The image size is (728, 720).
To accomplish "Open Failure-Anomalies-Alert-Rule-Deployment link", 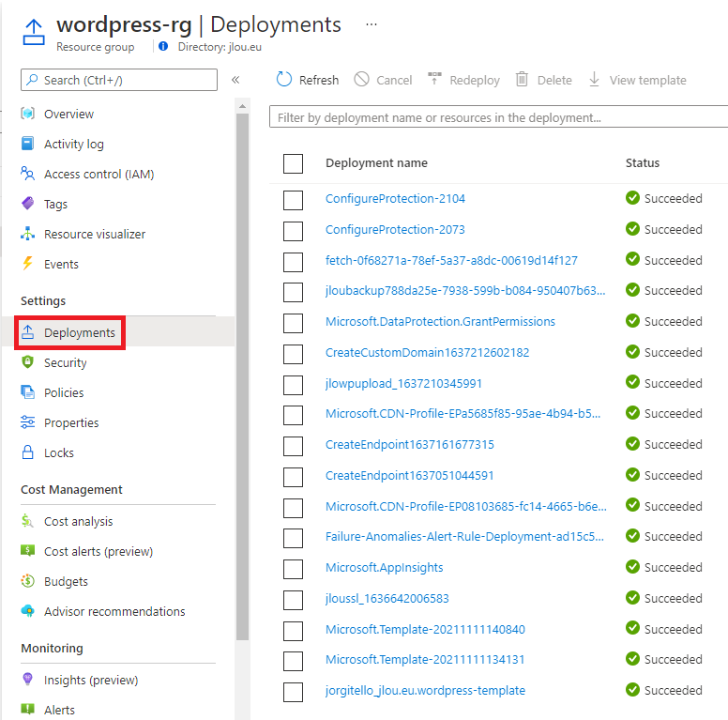I will click(x=464, y=537).
